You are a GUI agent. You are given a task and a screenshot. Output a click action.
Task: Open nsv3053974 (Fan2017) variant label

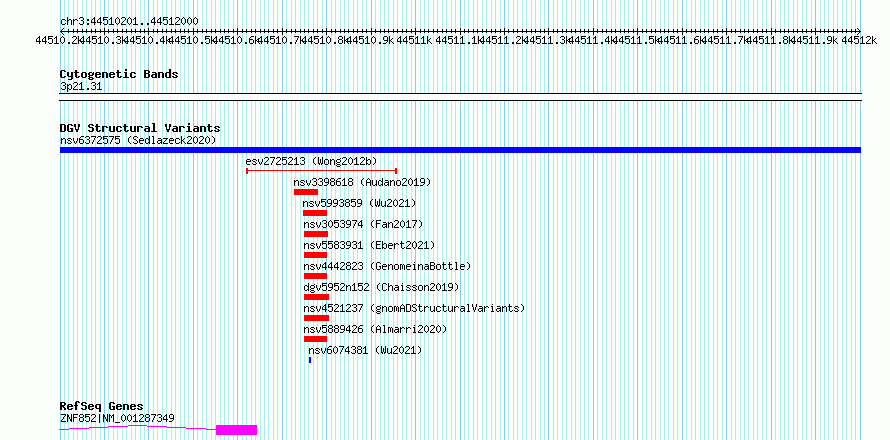(363, 224)
